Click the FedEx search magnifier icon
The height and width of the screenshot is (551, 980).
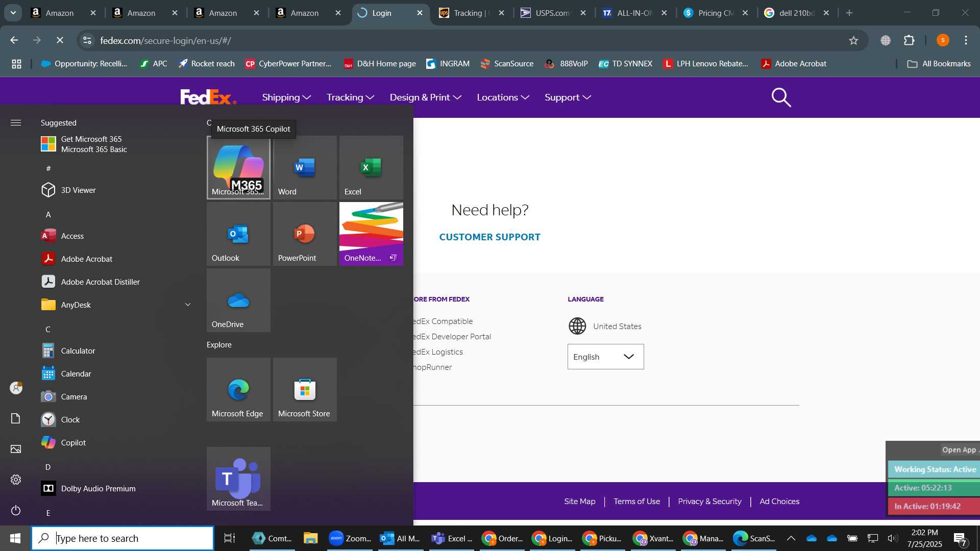click(x=781, y=97)
